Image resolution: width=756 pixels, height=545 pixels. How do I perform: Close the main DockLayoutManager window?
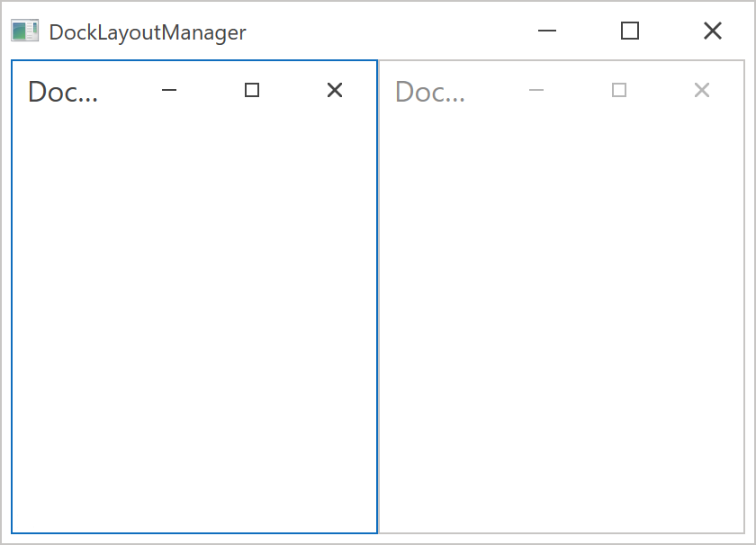[x=713, y=31]
